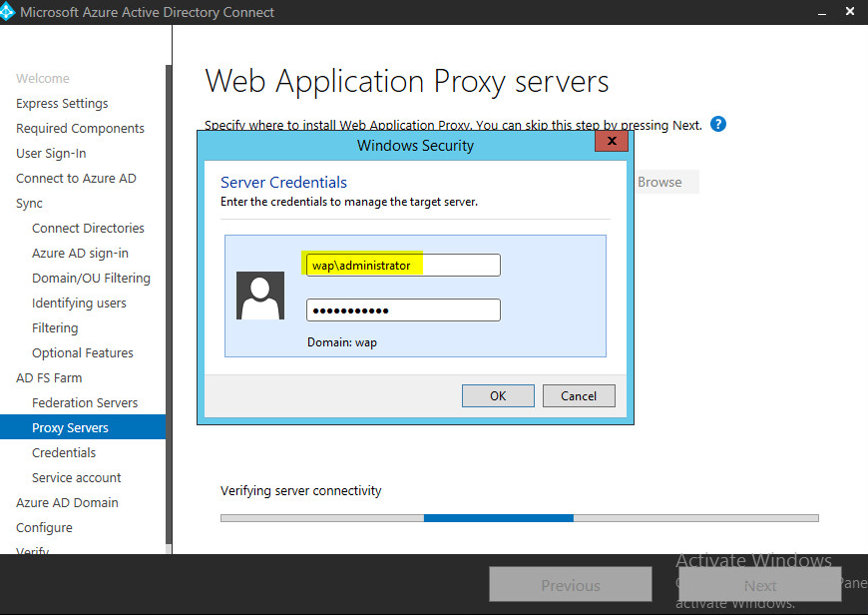
Task: Close the Windows Security dialog with X
Action: pos(611,143)
